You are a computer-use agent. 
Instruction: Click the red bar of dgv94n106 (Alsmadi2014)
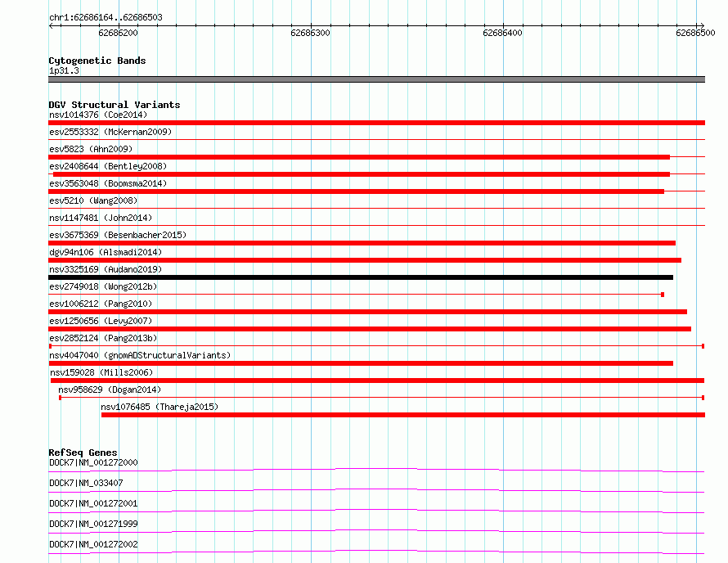point(365,260)
